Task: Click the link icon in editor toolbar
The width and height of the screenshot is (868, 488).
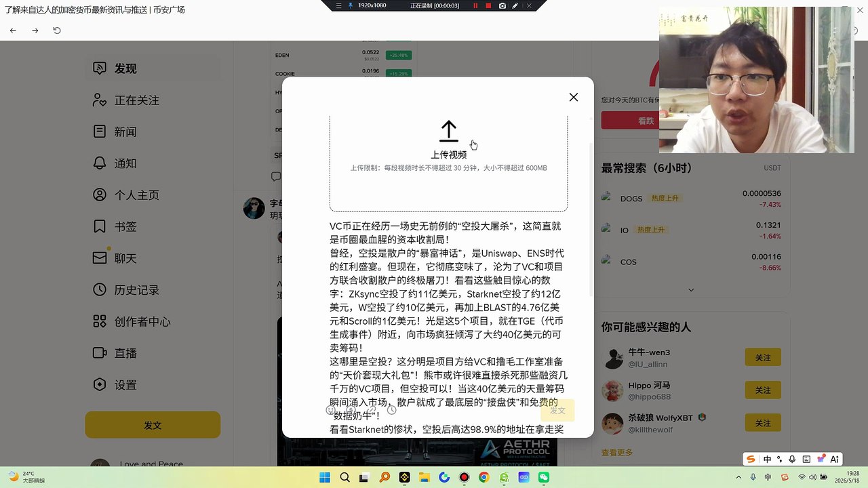Action: 372,410
